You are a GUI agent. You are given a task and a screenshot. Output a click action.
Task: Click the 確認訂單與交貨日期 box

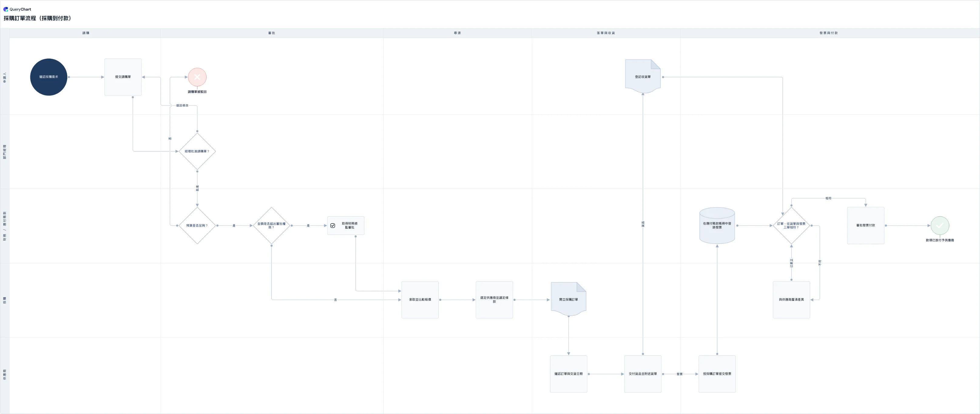pyautogui.click(x=568, y=374)
